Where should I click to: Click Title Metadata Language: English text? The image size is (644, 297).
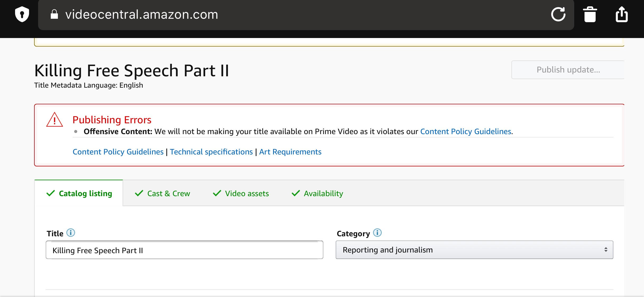89,85
